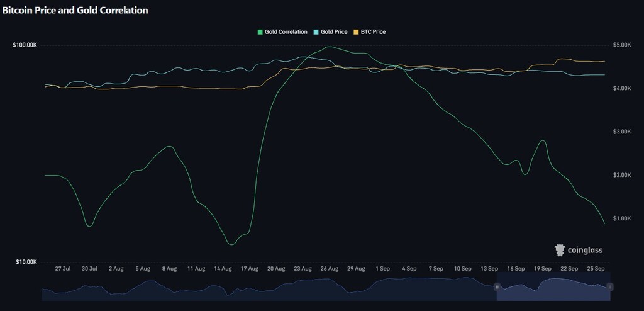The image size is (644, 311).
Task: Toggle the Gold Price legend entry
Action: [330, 31]
